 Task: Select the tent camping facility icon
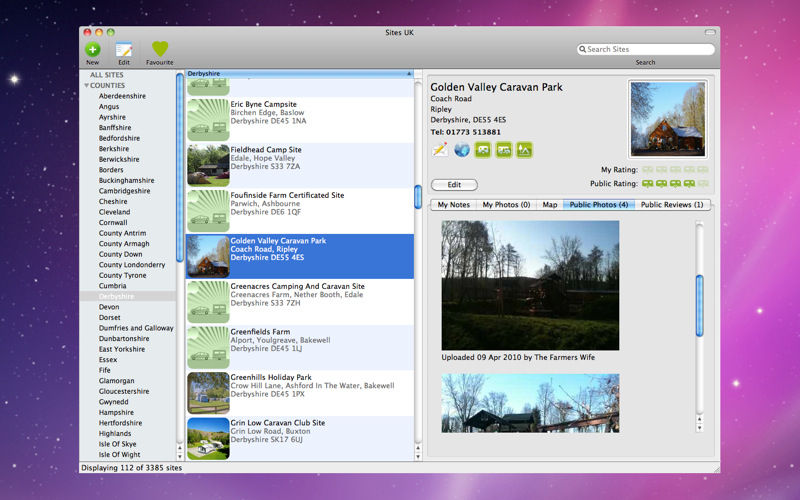click(x=524, y=150)
